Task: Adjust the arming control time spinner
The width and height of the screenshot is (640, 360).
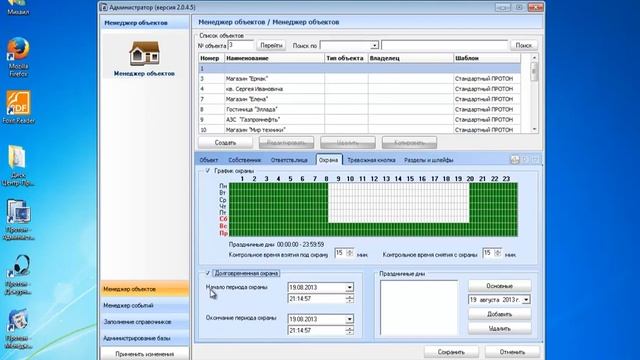Action: point(349,253)
